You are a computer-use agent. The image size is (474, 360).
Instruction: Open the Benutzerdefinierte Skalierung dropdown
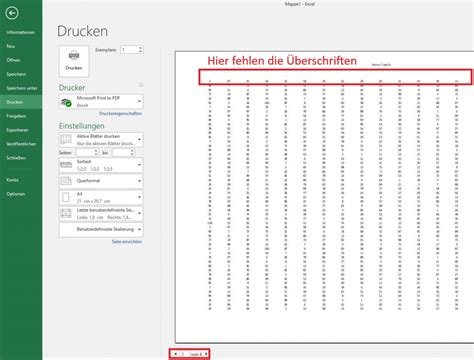(101, 229)
